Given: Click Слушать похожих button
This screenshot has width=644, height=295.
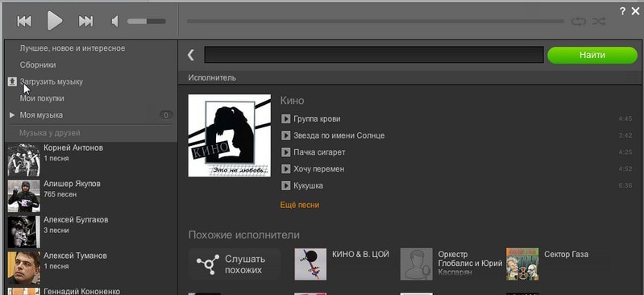Looking at the screenshot, I should [x=235, y=264].
